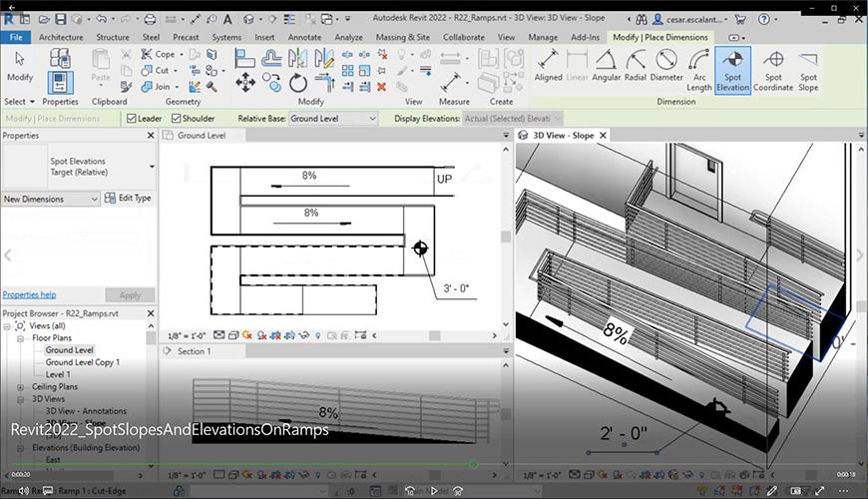Open the New Dimensions filter dropdown

click(x=50, y=199)
